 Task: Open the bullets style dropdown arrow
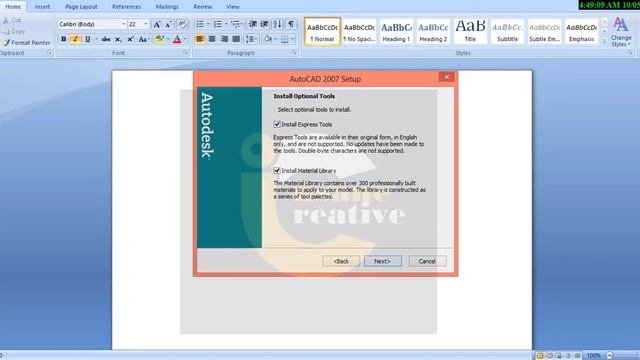tap(208, 24)
